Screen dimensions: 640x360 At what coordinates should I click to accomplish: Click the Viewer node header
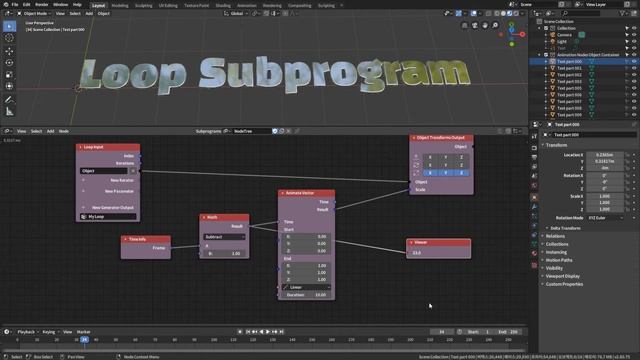tap(438, 242)
